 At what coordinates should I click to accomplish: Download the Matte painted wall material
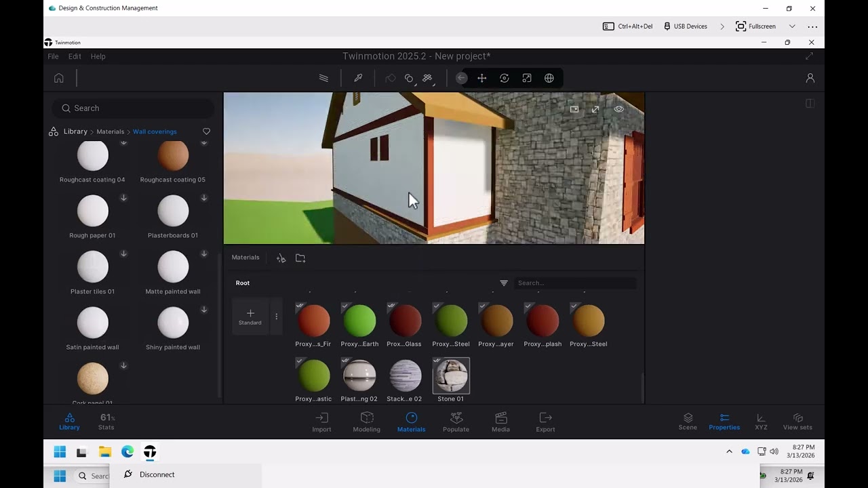204,254
